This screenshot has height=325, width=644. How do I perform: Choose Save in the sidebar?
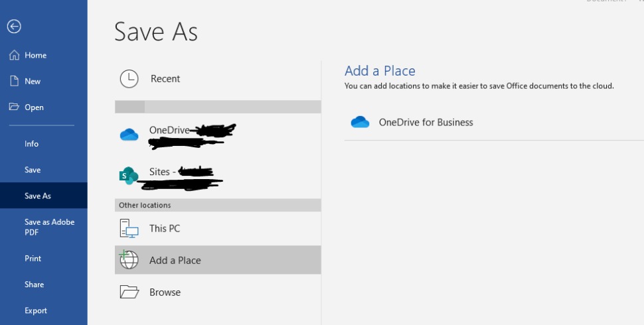click(44, 170)
